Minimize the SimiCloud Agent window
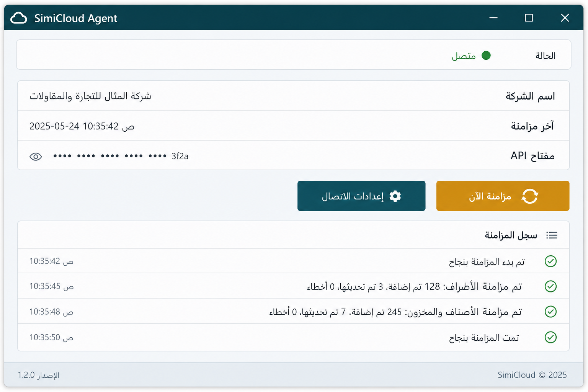The width and height of the screenshot is (588, 392). [493, 18]
